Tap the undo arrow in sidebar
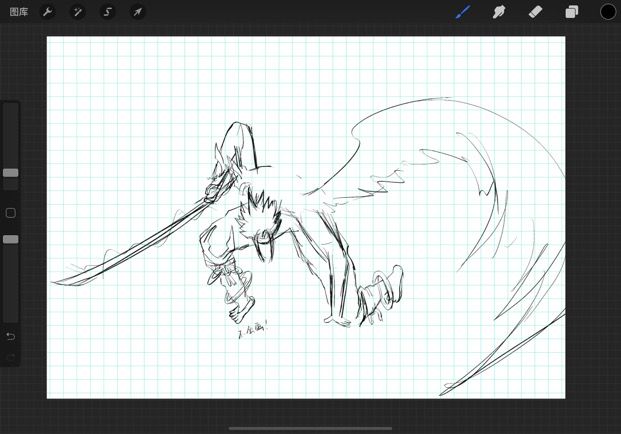 pos(11,337)
